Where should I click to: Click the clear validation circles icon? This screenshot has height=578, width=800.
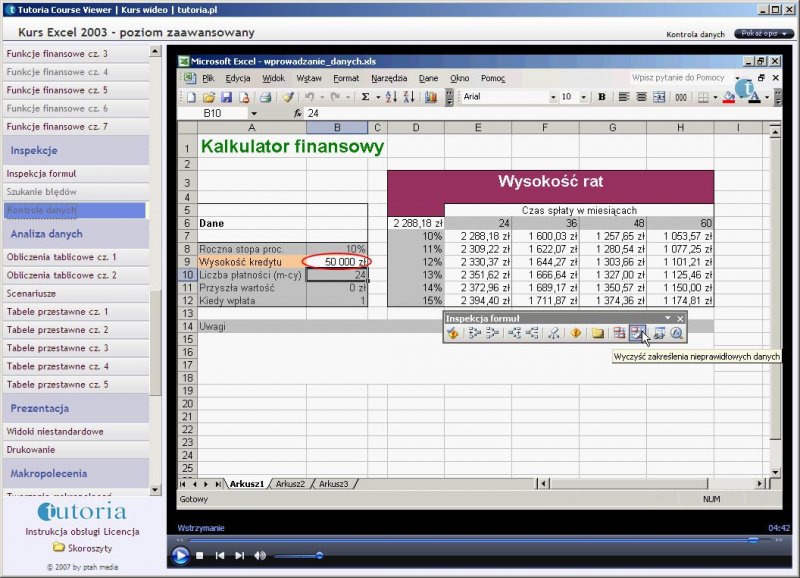coord(638,333)
